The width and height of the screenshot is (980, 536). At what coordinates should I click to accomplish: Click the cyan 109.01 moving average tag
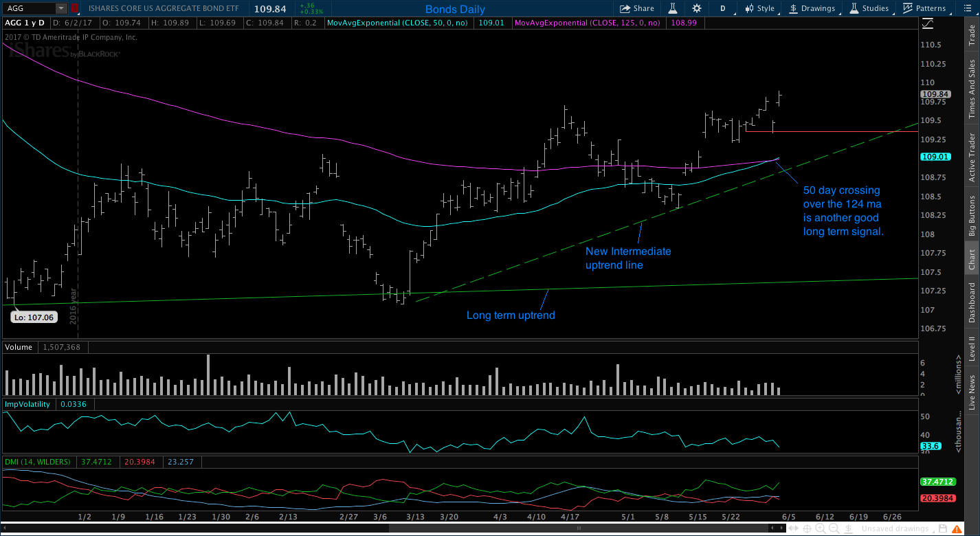coord(936,157)
